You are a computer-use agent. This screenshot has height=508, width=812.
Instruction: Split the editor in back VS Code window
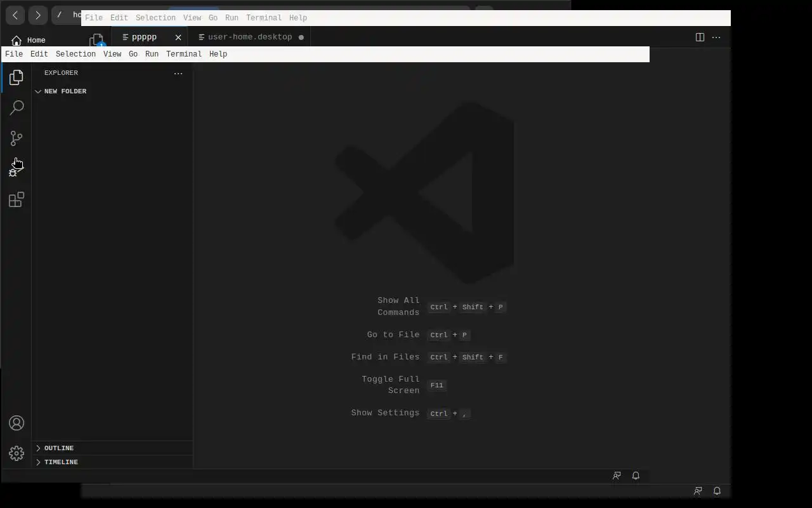coord(700,37)
